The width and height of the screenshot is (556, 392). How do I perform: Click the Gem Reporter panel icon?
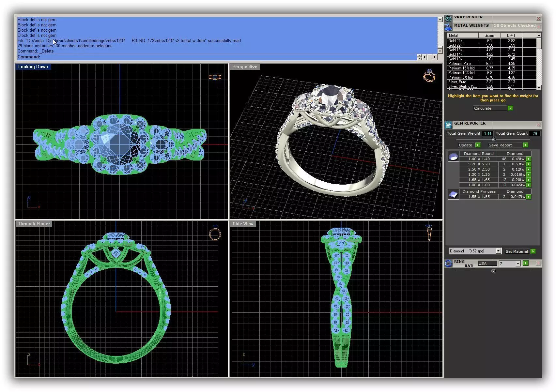point(449,125)
